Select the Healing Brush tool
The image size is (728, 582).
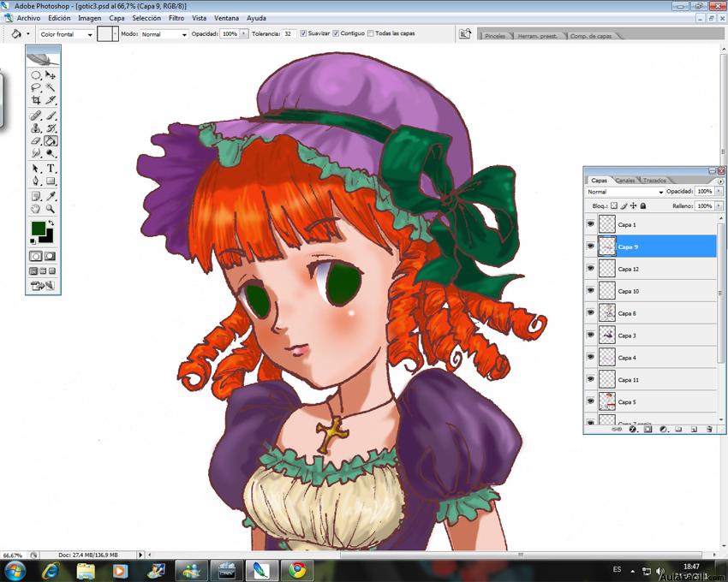tap(36, 116)
